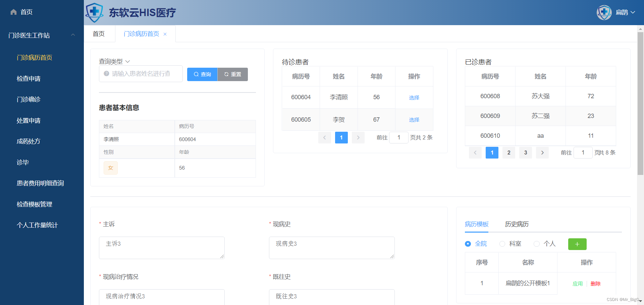The image size is (644, 305).
Task: Open 门诊确诊 in the sidebar
Action: 29,100
